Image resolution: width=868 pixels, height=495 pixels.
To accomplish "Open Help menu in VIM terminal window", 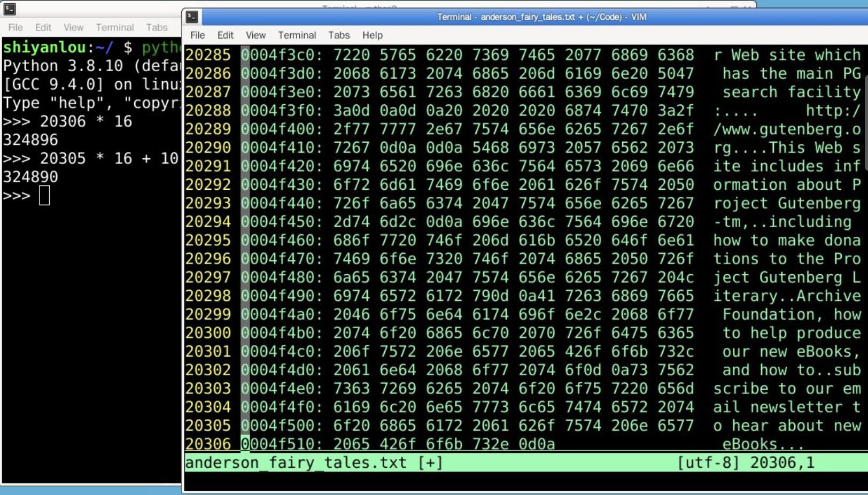I will point(373,35).
